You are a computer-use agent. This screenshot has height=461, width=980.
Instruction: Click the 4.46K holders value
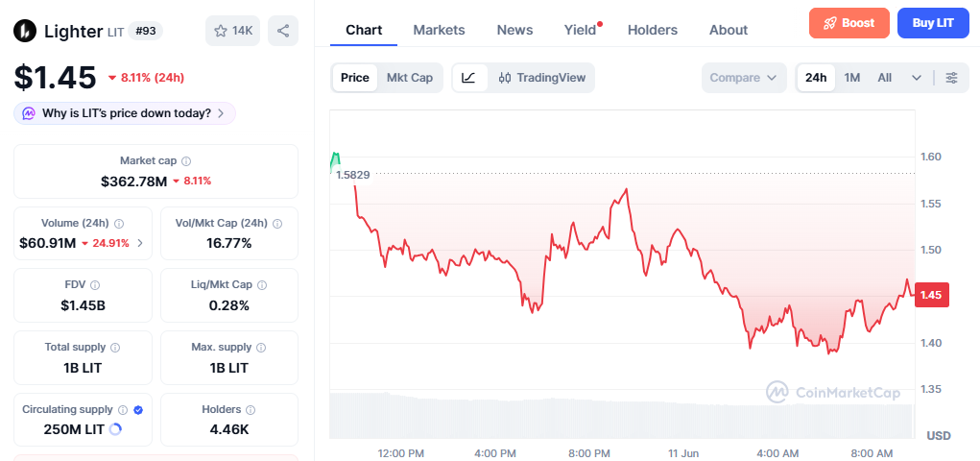229,429
